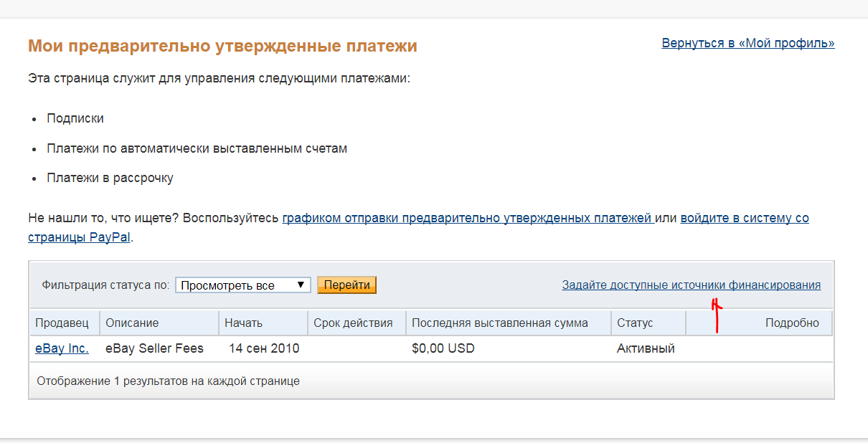Viewport: 868px width, 443px height.
Task: Click 'Последняя выставленная сумма' column header
Action: point(500,323)
